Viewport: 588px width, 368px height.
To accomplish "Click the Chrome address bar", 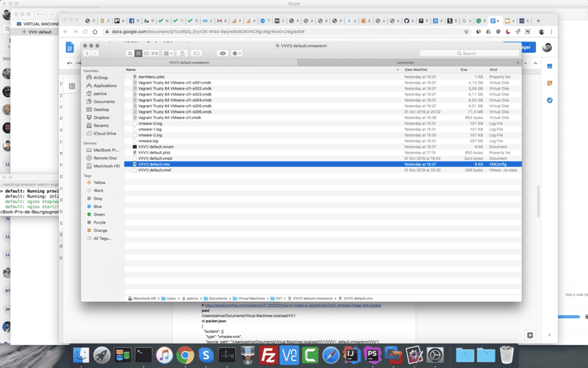I will [281, 32].
